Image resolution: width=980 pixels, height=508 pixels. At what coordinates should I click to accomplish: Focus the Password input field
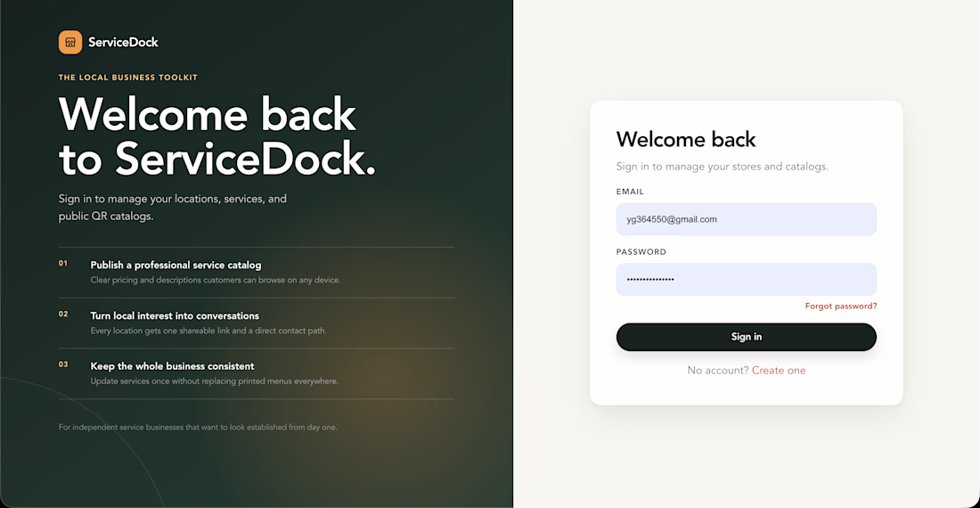[747, 279]
